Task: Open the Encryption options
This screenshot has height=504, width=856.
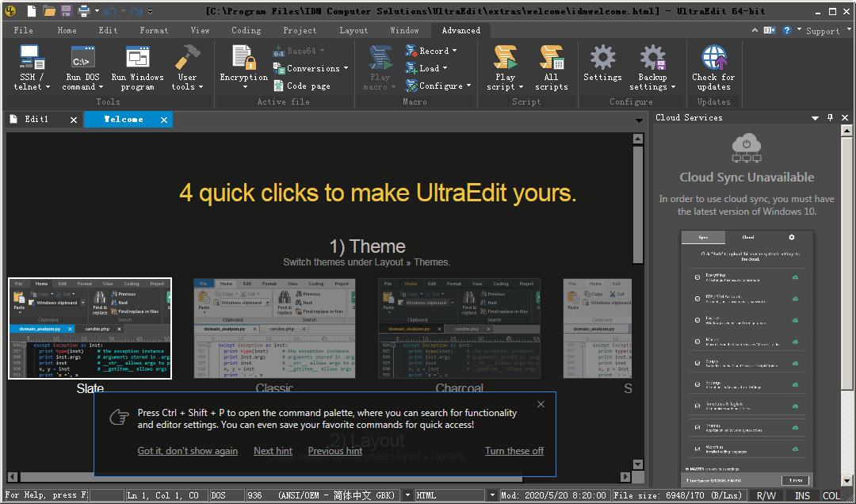Action: [x=244, y=67]
